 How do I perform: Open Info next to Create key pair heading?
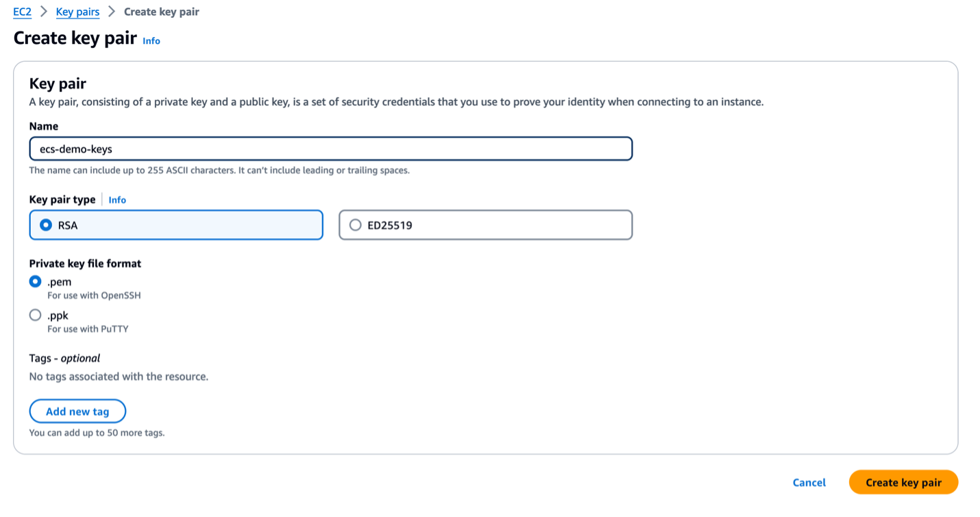click(x=151, y=41)
